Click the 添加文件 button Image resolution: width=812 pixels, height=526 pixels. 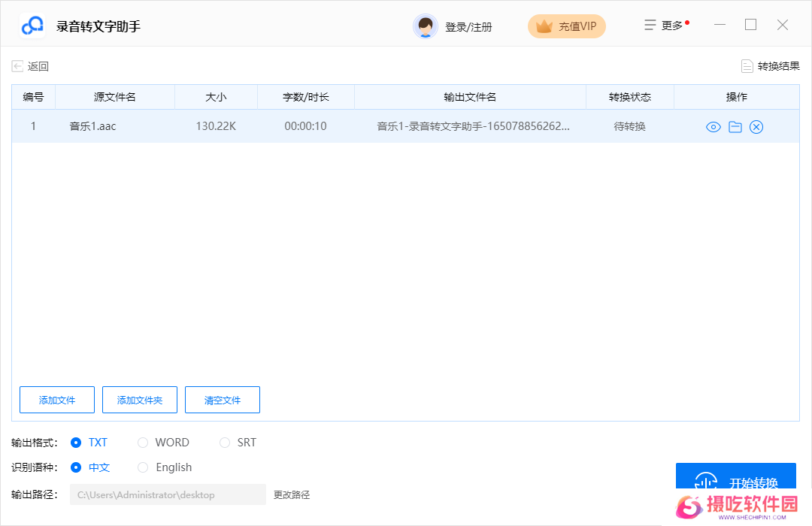click(57, 400)
